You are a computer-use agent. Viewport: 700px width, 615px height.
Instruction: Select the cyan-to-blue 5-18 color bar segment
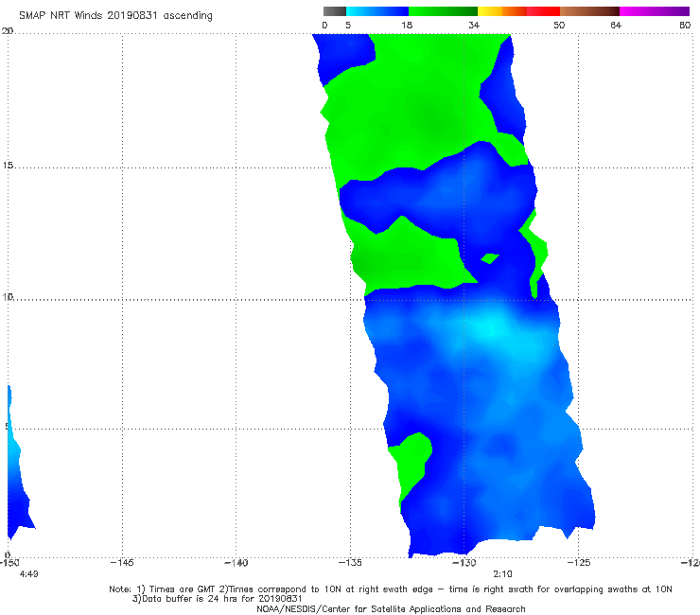[x=377, y=11]
